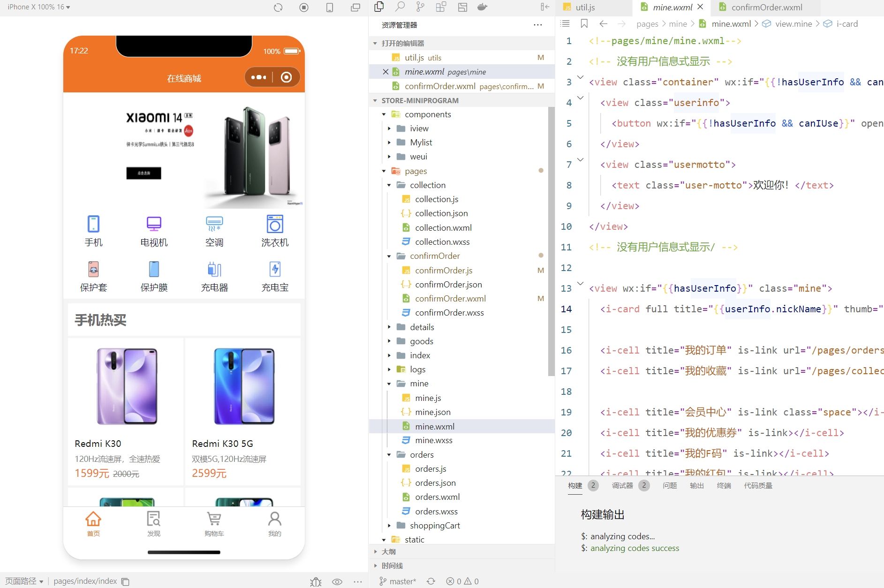
Task: Tap the 洗衣机 category icon
Action: [x=275, y=224]
